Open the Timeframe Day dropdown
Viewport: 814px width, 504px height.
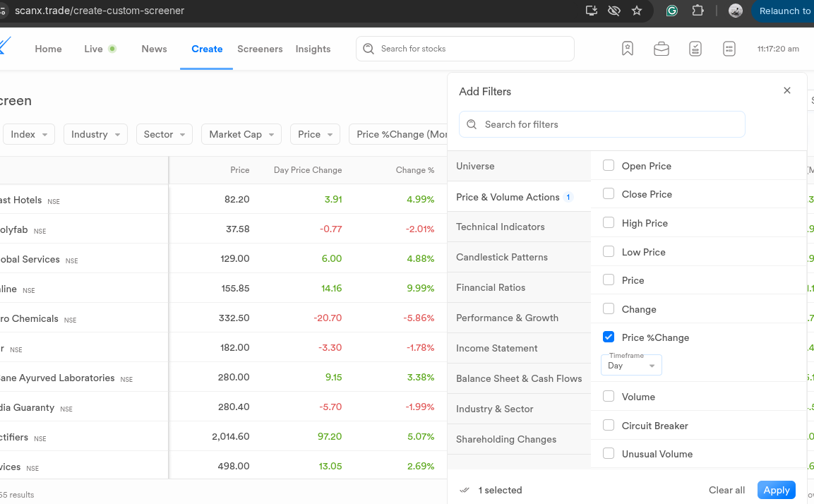(x=631, y=366)
